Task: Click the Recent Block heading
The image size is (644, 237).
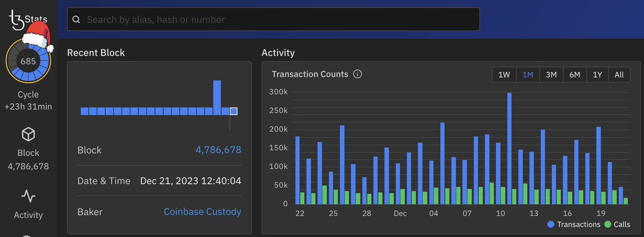Action: [x=96, y=53]
